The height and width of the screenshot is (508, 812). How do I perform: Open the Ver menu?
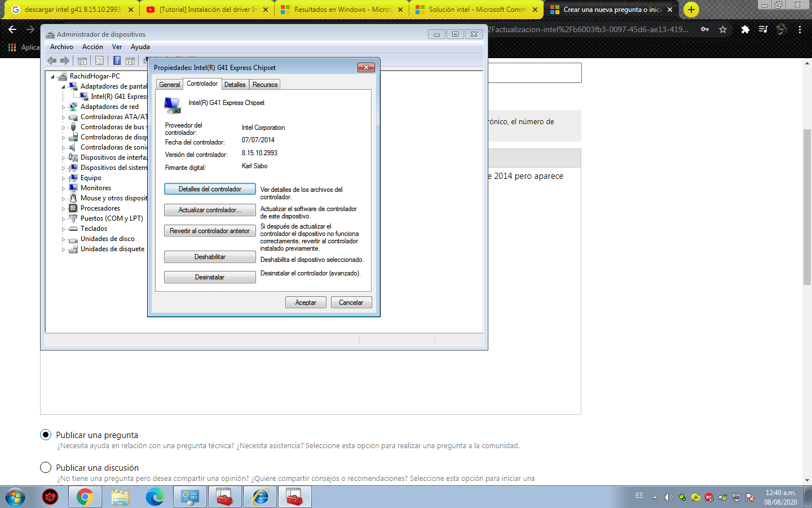117,47
